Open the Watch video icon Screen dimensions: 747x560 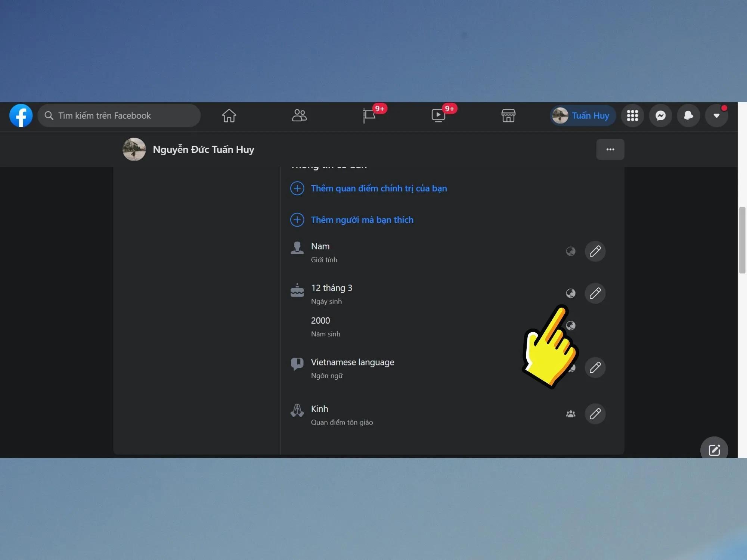click(438, 115)
